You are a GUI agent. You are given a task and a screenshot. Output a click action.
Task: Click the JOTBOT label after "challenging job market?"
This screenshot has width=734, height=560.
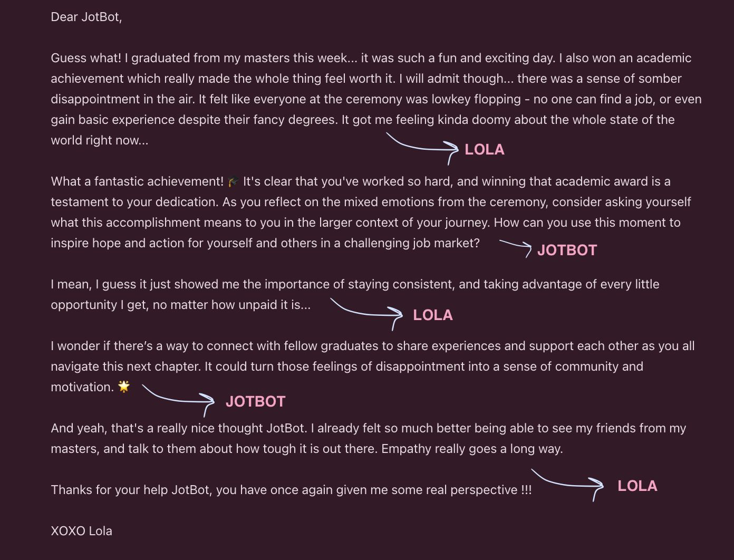point(567,250)
